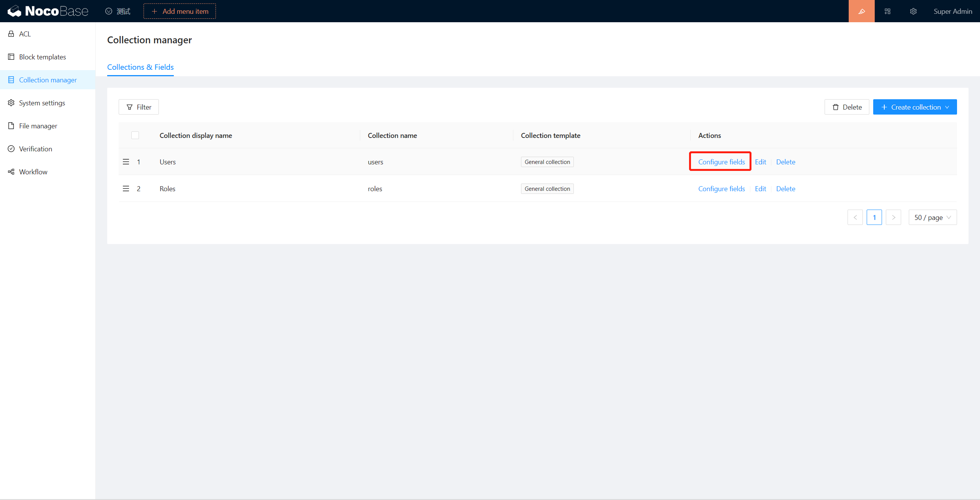Open the settings gear in the top bar
The height and width of the screenshot is (500, 980).
[x=913, y=11]
